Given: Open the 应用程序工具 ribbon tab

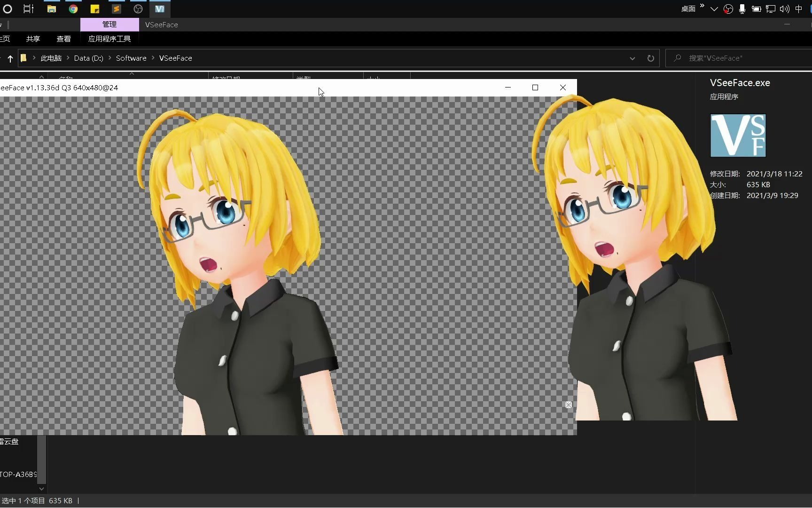Looking at the screenshot, I should (x=109, y=39).
